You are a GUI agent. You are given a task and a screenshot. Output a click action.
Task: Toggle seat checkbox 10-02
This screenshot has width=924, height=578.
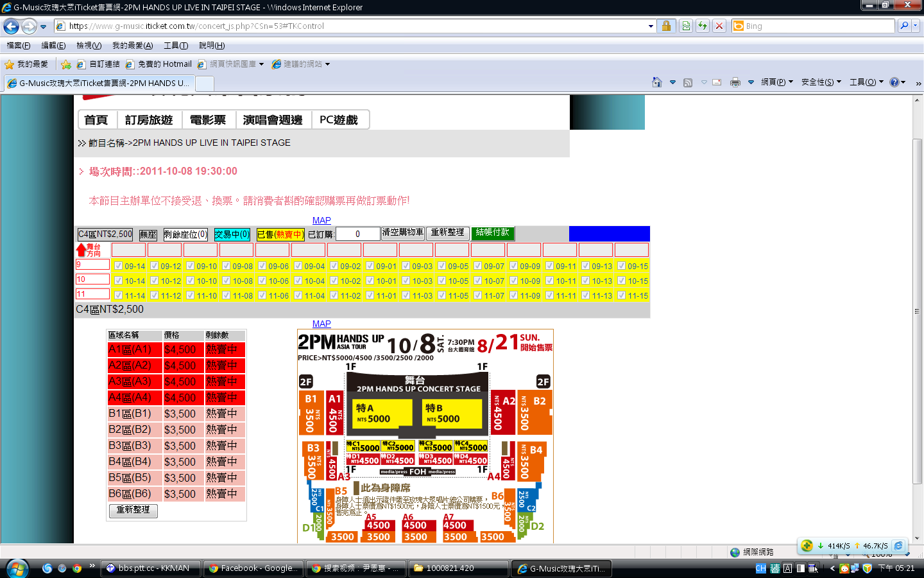[x=334, y=281]
